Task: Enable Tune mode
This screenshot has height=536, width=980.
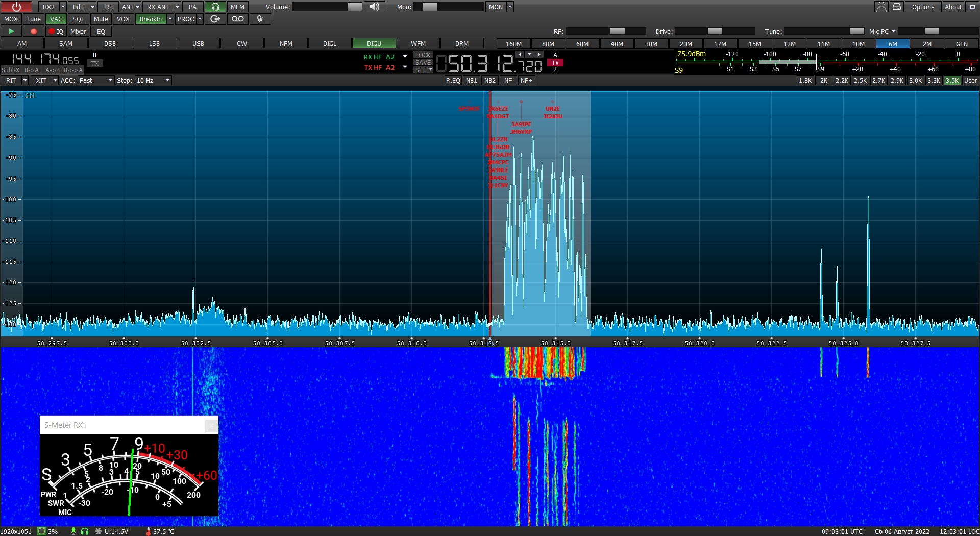Action: [x=34, y=19]
